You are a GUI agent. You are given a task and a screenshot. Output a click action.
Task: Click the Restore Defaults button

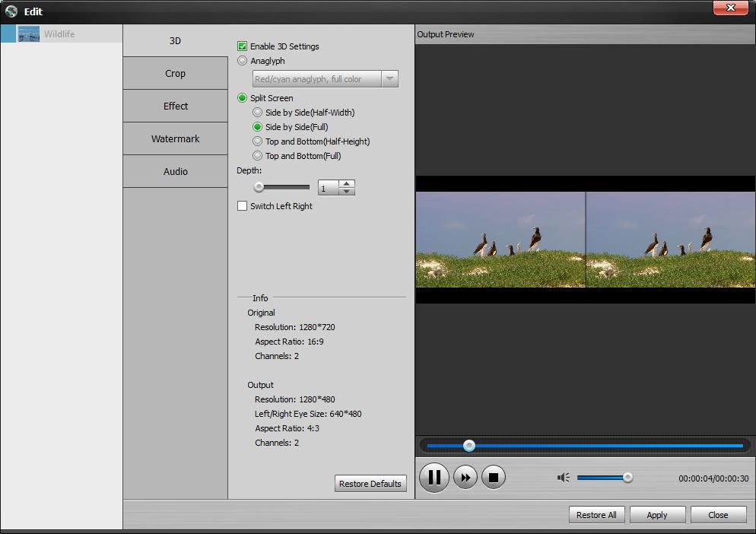[x=370, y=483]
